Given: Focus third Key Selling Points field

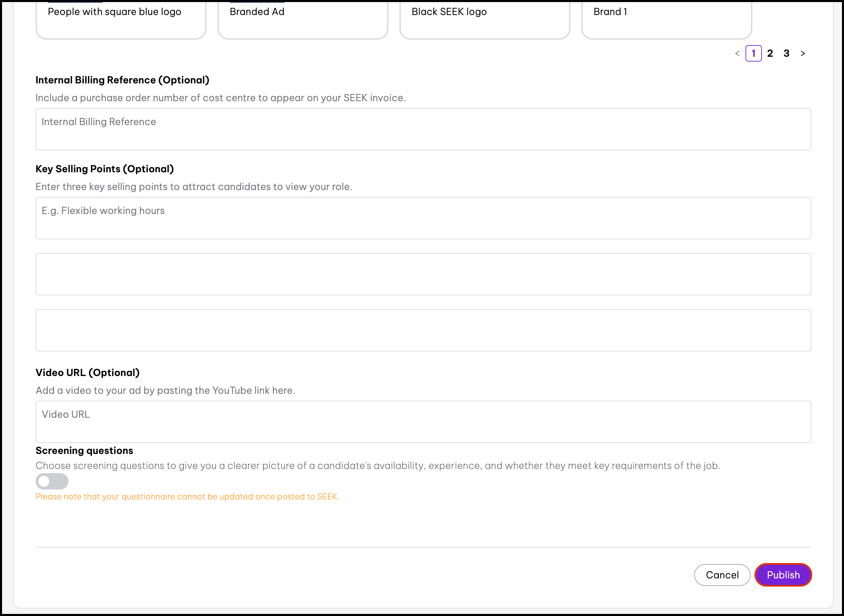Looking at the screenshot, I should pos(423,330).
